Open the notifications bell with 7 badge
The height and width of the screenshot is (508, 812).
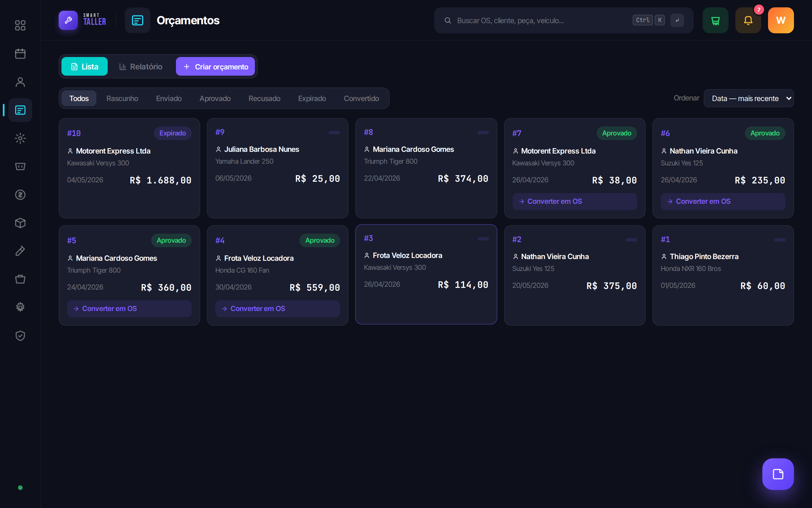pyautogui.click(x=748, y=20)
